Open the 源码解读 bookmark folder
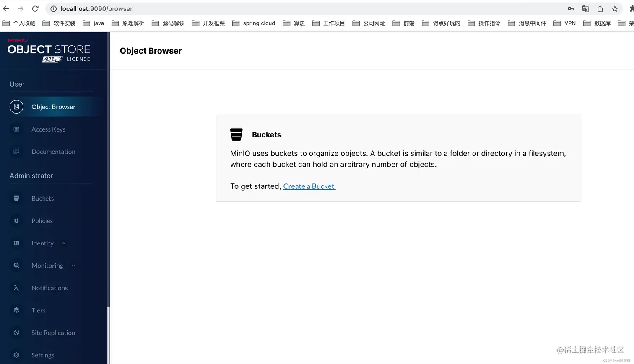634x364 pixels. [168, 23]
